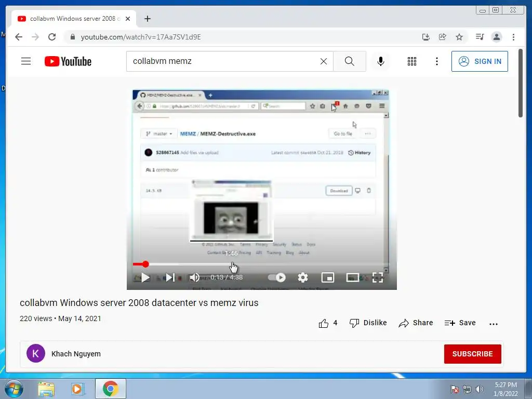Click the share page icon in the address bar
Screen dimensions: 532x399
pyautogui.click(x=443, y=37)
